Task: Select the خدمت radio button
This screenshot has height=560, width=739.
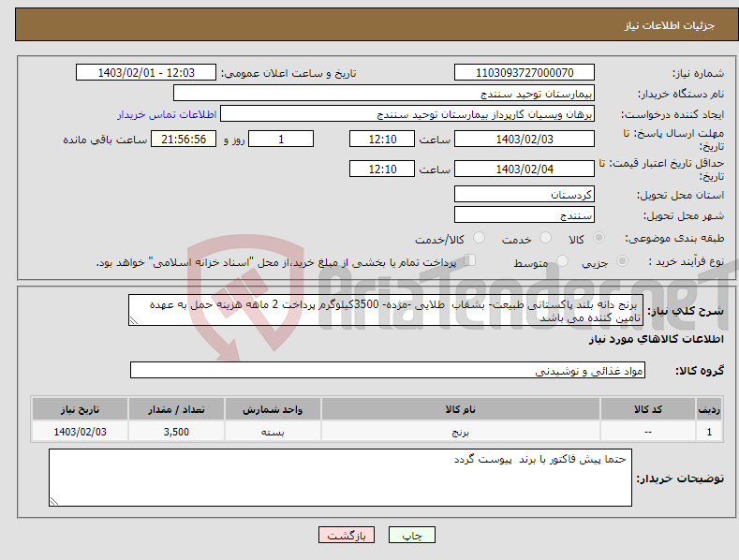Action: click(x=545, y=238)
